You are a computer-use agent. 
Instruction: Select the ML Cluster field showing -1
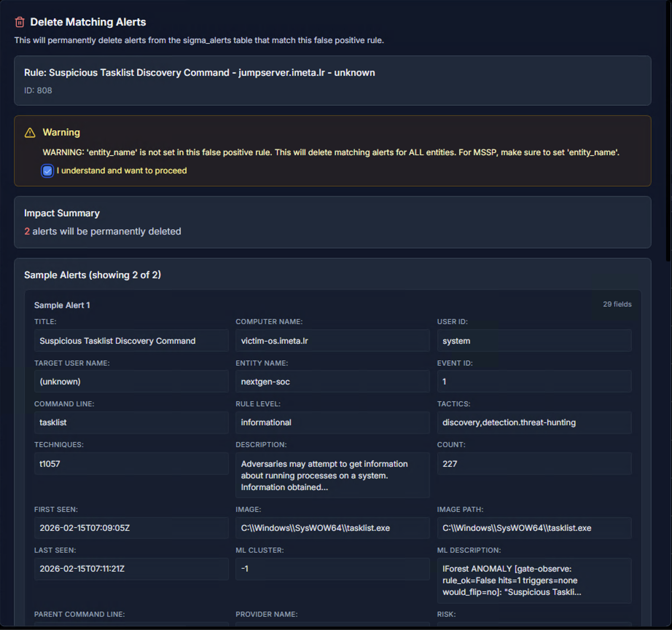pyautogui.click(x=332, y=569)
